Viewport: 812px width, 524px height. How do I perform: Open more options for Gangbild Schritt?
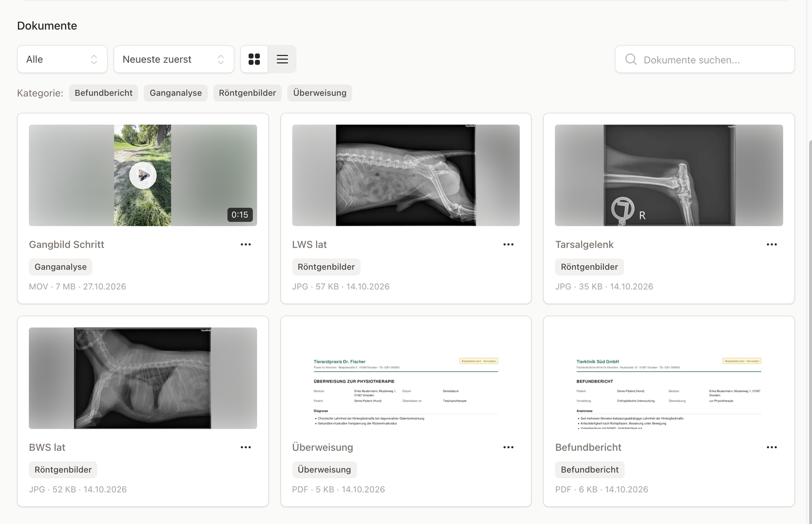[246, 244]
